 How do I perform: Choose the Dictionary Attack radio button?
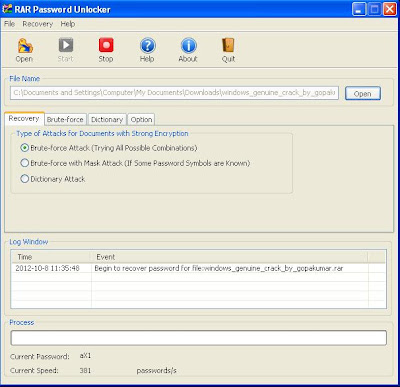pyautogui.click(x=25, y=179)
